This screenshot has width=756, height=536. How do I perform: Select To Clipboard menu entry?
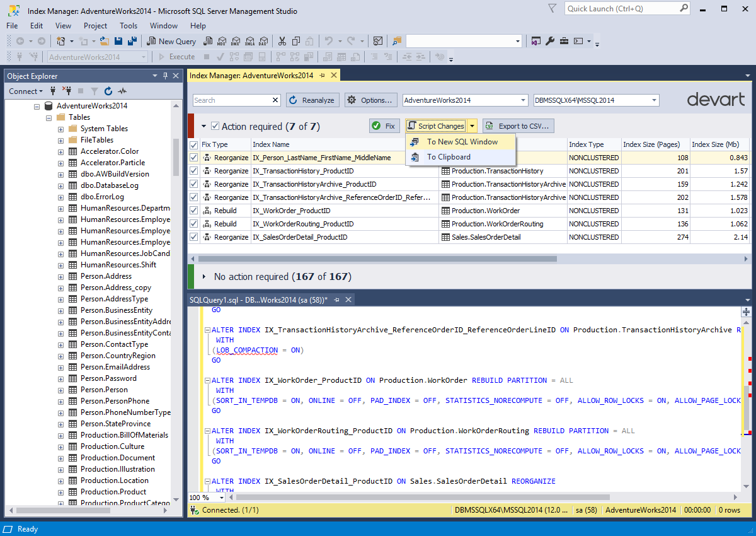(x=461, y=157)
